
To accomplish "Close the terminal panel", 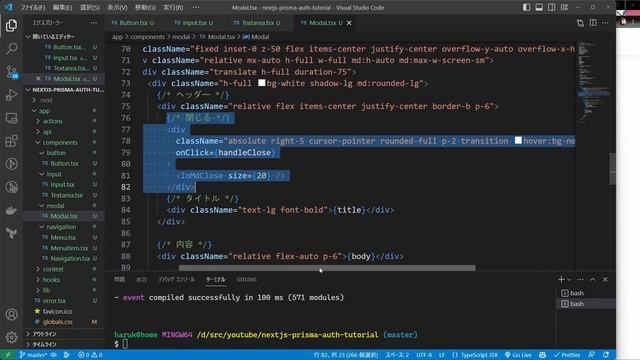I will (605, 280).
